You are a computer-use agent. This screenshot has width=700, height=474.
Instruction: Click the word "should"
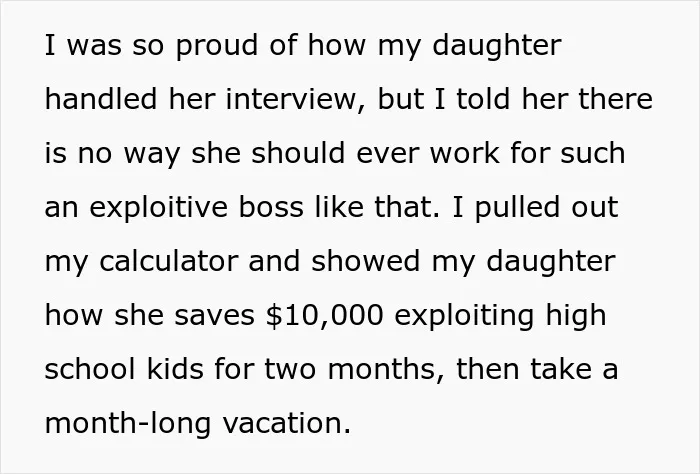[298, 152]
